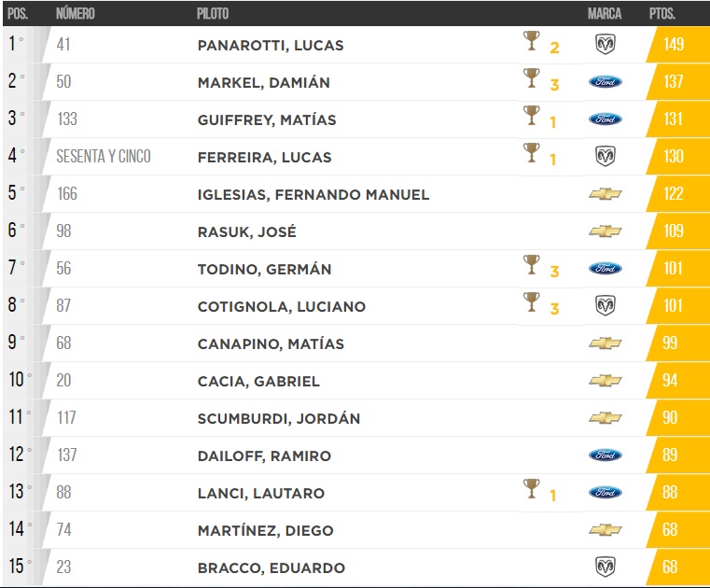Open driver Canapino, Matías
Image resolution: width=710 pixels, height=588 pixels.
271,343
